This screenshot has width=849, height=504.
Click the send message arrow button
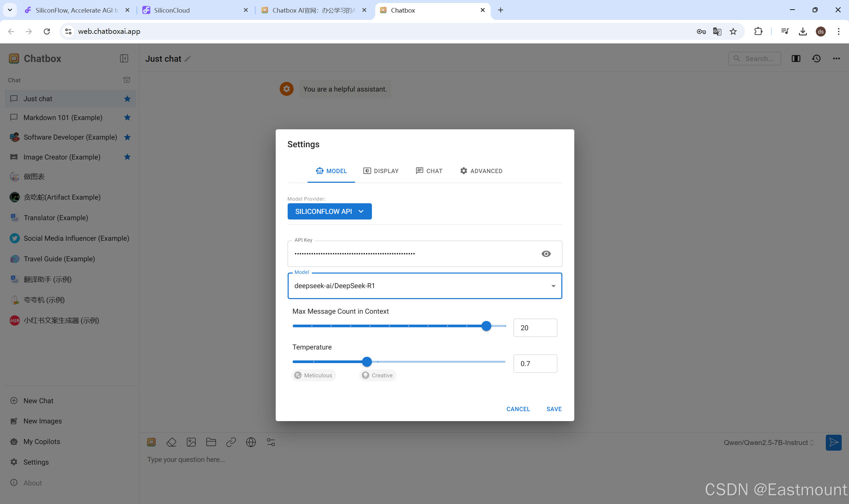click(x=833, y=443)
